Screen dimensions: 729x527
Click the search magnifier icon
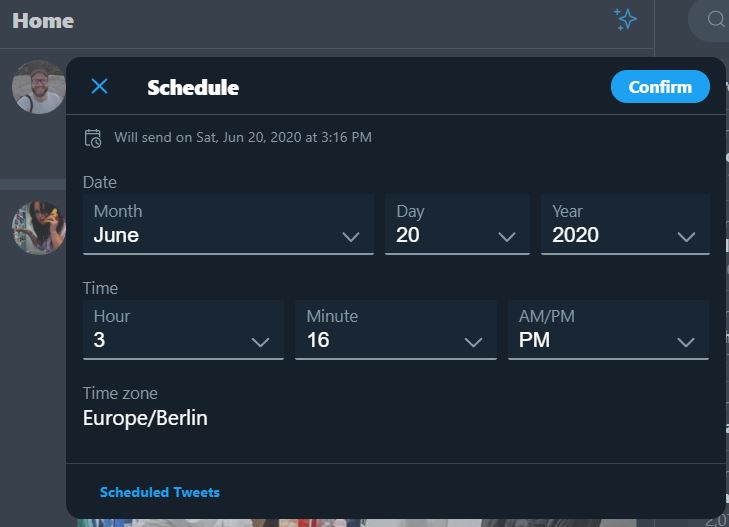[716, 19]
